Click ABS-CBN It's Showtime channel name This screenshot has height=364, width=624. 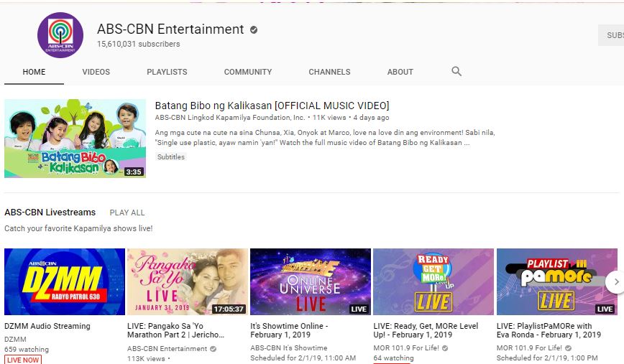tap(289, 348)
